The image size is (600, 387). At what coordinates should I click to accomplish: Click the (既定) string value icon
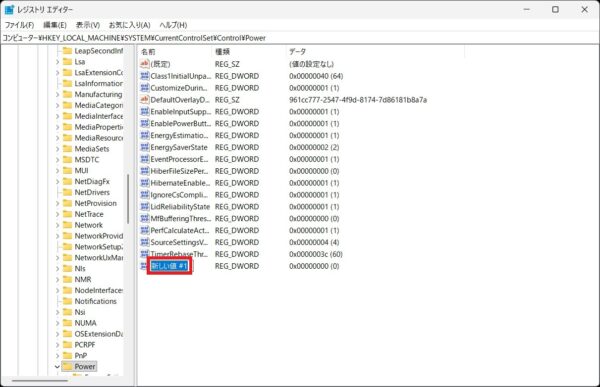(x=145, y=64)
